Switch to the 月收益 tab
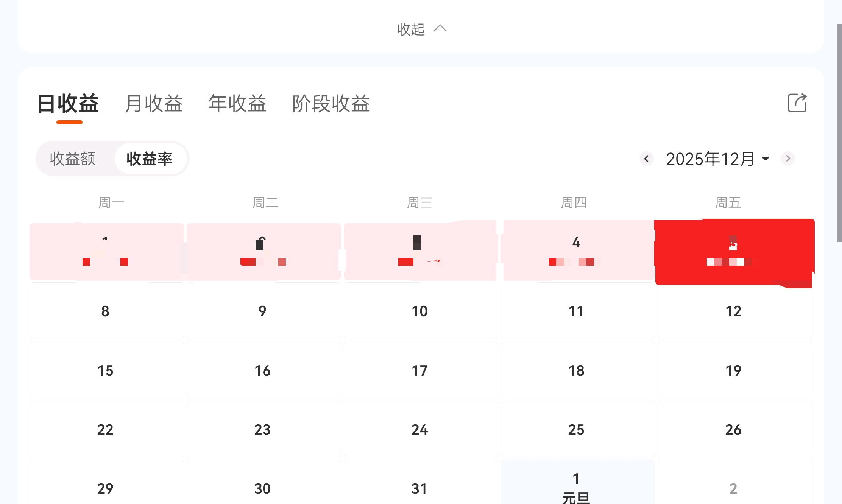This screenshot has width=842, height=504. [x=154, y=104]
